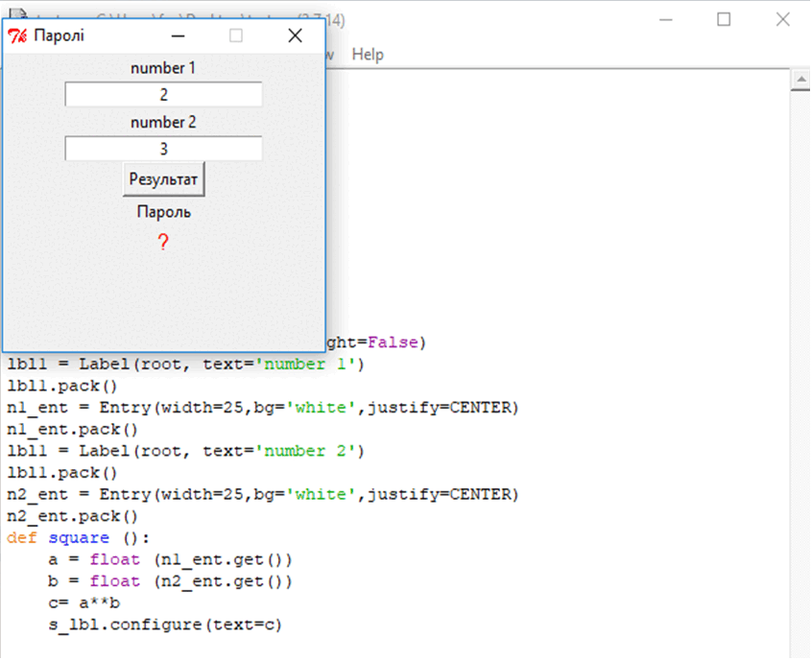Viewport: 812px width, 660px height.
Task: Minimize the IDLE editor window
Action: [x=666, y=19]
